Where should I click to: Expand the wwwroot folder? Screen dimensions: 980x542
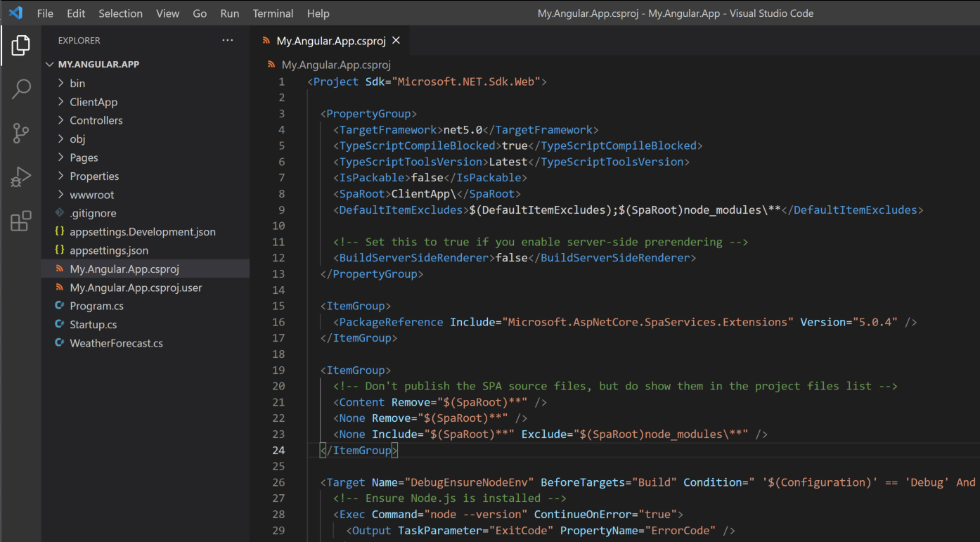[x=91, y=195]
